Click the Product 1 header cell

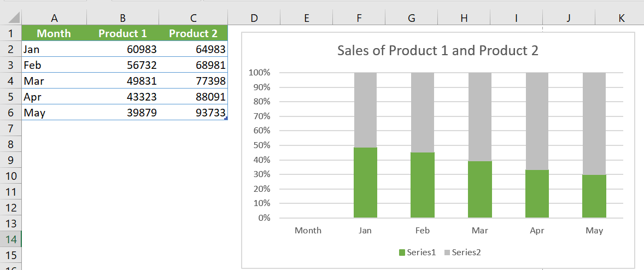pyautogui.click(x=122, y=33)
